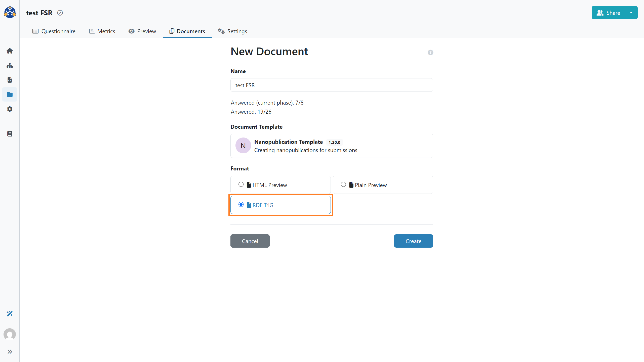Screen dimensions: 644x362
Task: Switch to the Documents tab
Action: [x=187, y=31]
